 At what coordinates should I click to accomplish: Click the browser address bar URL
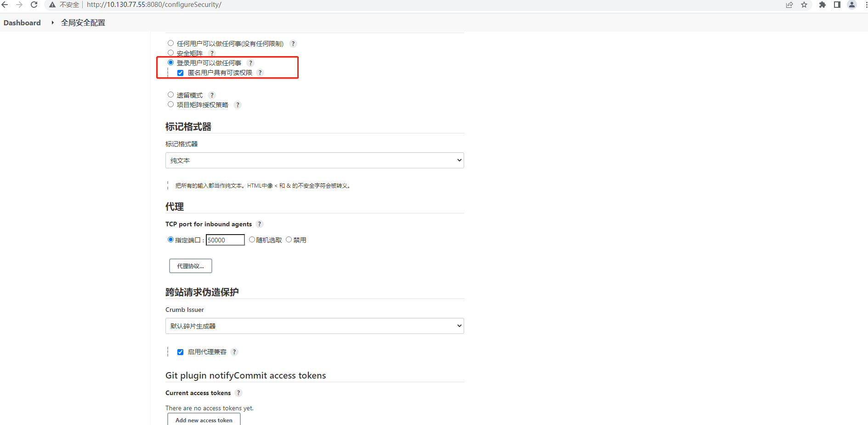point(154,5)
